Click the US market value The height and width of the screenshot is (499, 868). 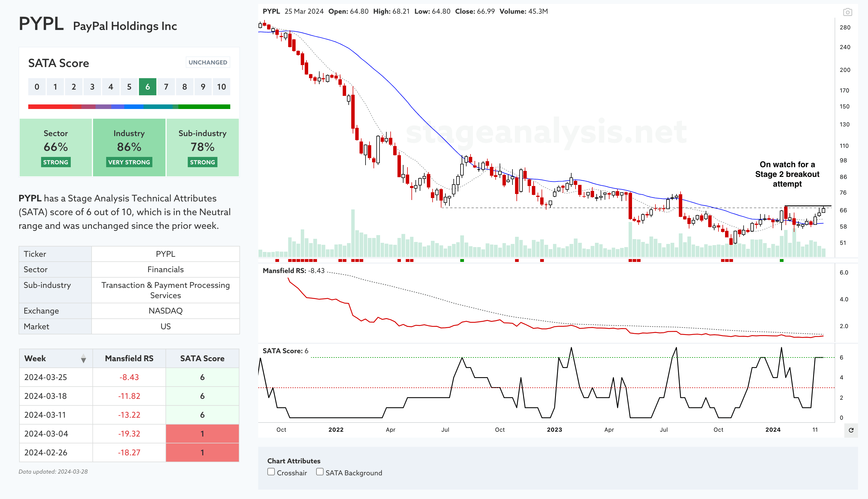(165, 327)
